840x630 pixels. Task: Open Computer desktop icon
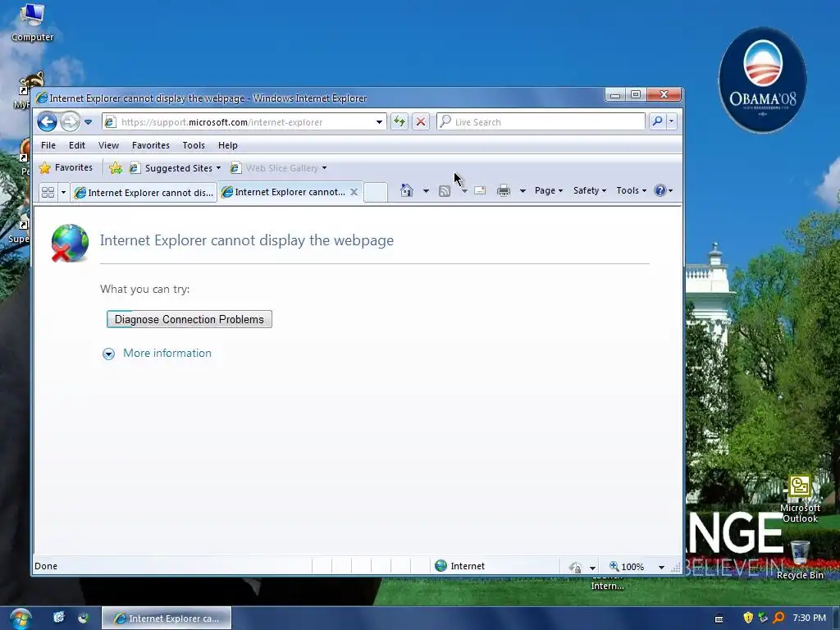point(32,22)
